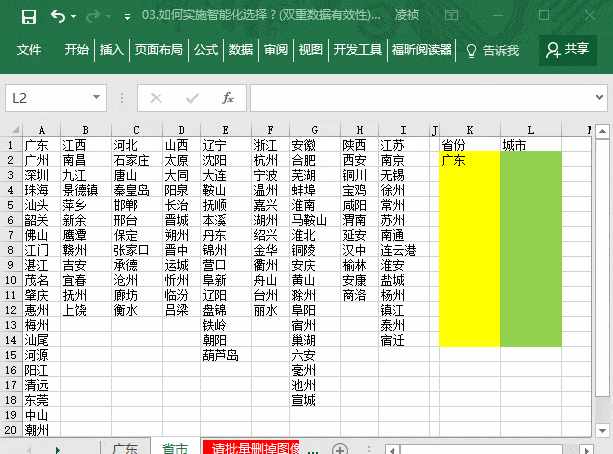Click the 共享 share button

567,49
